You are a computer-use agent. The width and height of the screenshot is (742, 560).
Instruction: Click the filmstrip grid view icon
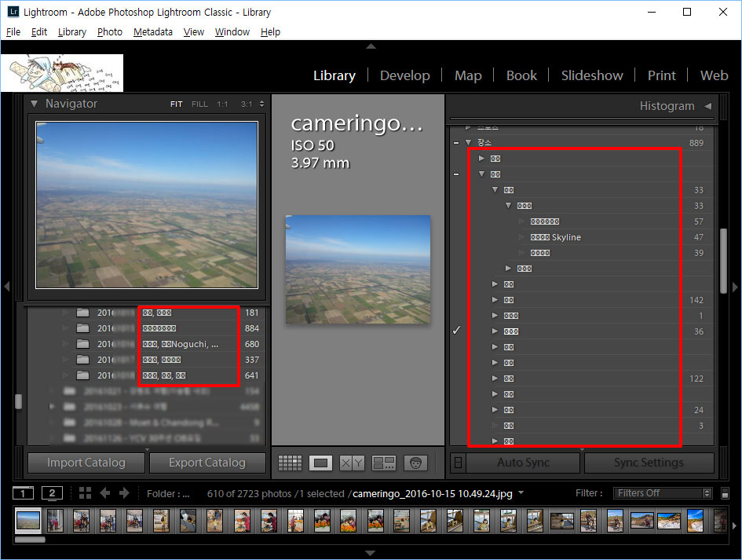85,493
